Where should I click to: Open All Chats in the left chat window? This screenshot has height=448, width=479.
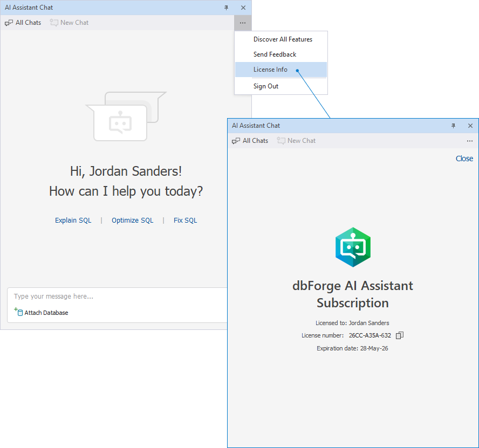click(x=23, y=23)
